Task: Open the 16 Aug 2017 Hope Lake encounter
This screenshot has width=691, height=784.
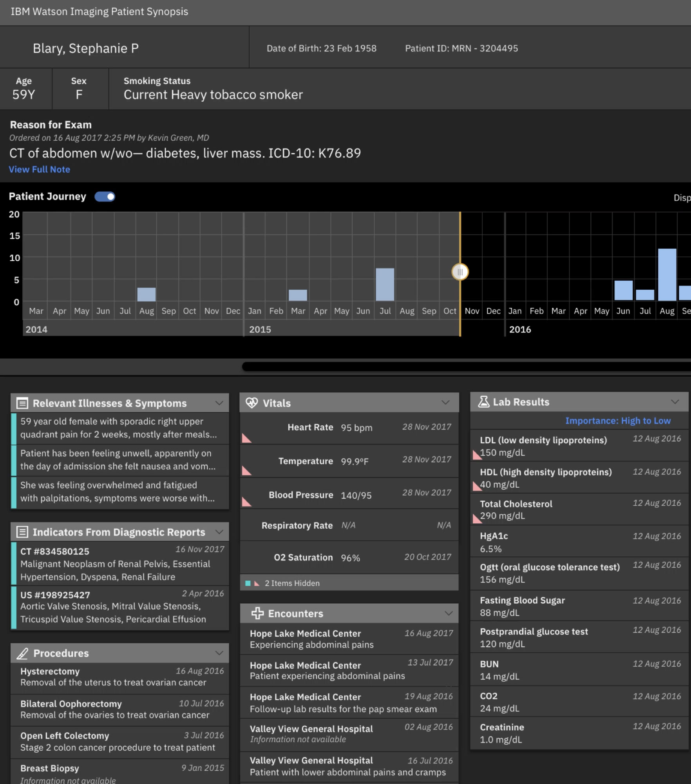Action: pos(349,639)
